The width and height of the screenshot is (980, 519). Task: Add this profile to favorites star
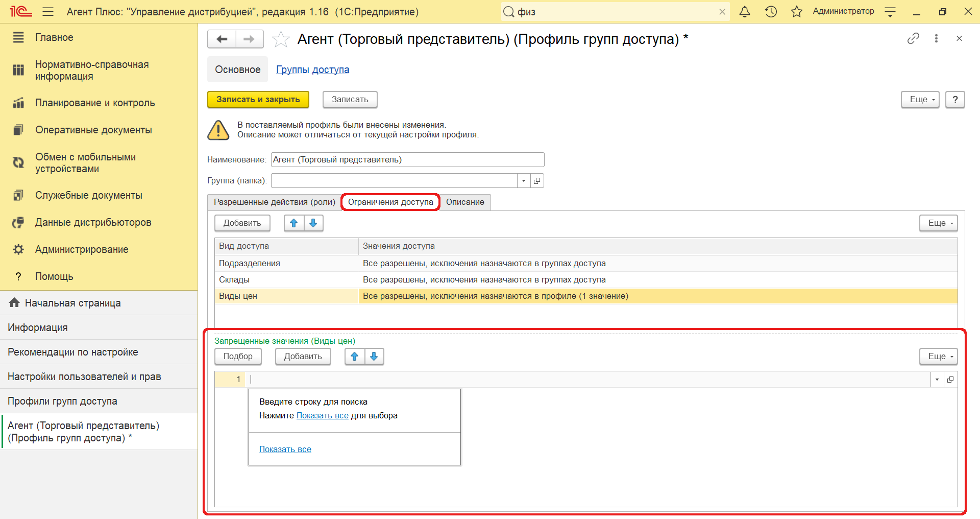click(x=281, y=39)
